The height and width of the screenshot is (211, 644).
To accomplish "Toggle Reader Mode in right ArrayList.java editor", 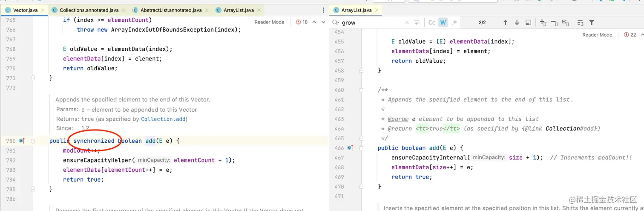I will tap(597, 35).
